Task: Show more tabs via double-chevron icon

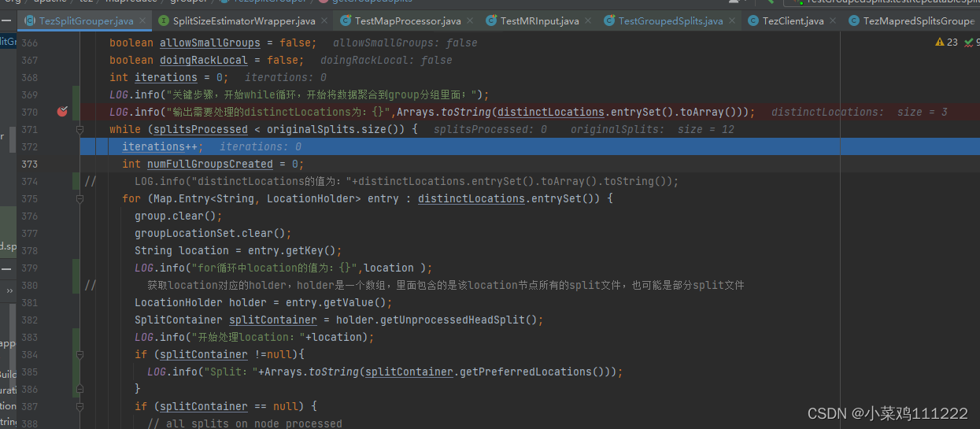Action: pos(9,290)
